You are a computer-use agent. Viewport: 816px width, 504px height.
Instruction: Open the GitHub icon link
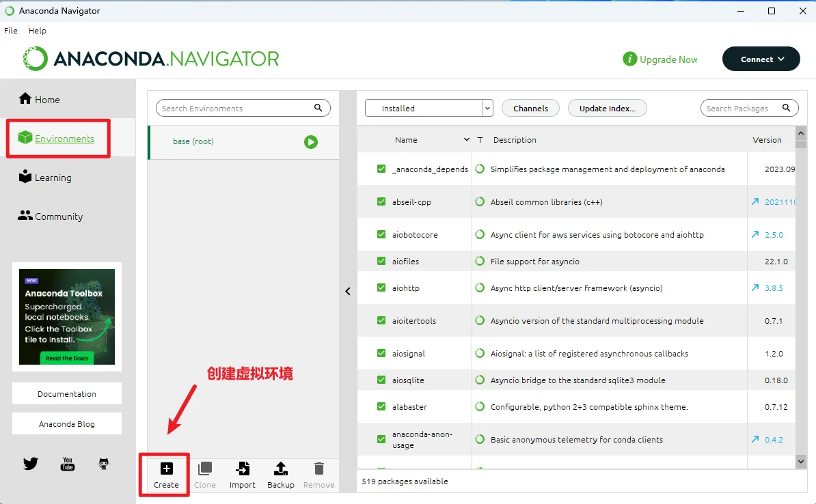point(104,464)
